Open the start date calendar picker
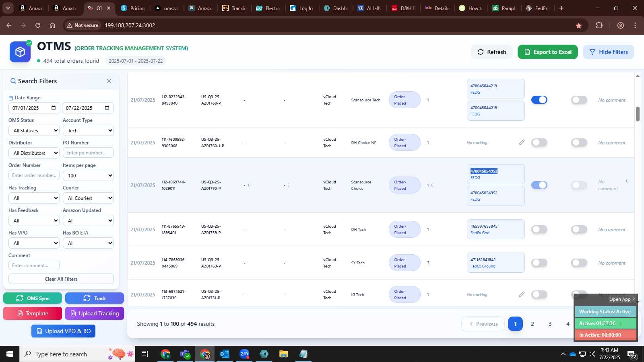This screenshot has width=644, height=362. (x=54, y=108)
